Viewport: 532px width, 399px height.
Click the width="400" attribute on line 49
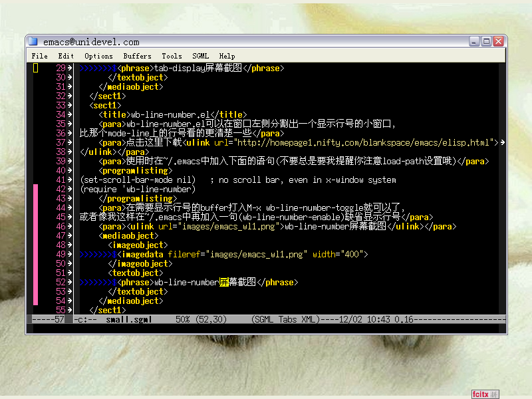(338, 255)
